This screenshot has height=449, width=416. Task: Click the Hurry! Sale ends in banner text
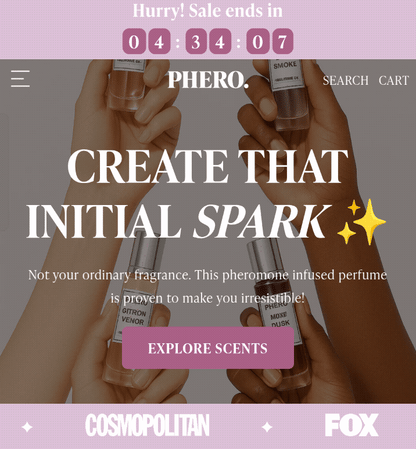tap(208, 11)
